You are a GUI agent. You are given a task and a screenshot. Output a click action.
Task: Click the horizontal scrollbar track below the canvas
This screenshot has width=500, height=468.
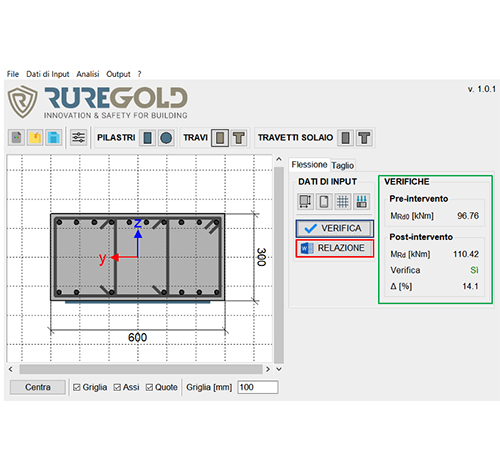[x=141, y=369]
